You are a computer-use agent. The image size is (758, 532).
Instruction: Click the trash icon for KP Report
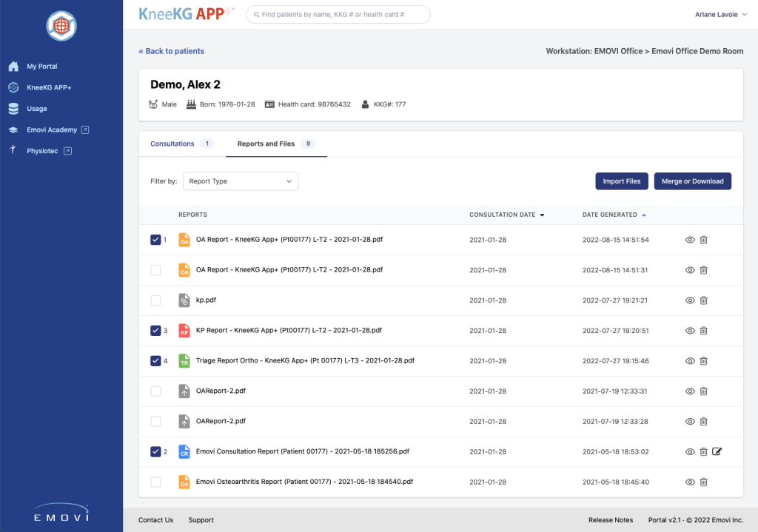click(704, 331)
